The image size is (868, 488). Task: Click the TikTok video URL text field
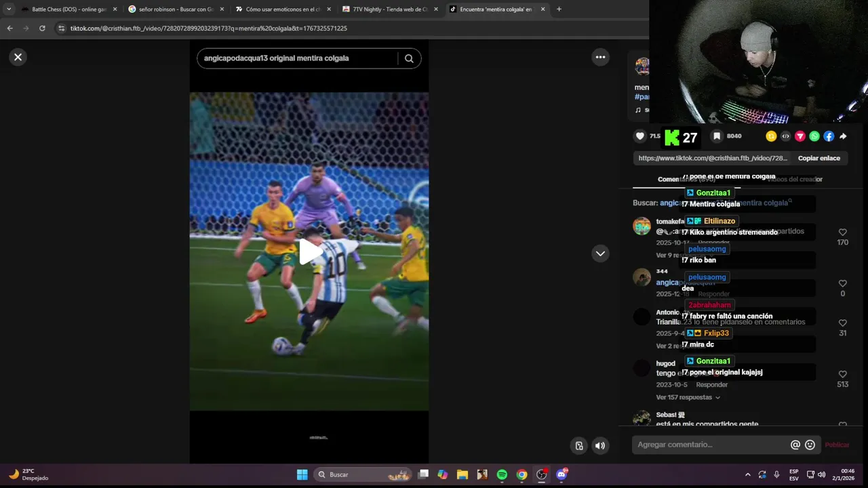pyautogui.click(x=713, y=158)
